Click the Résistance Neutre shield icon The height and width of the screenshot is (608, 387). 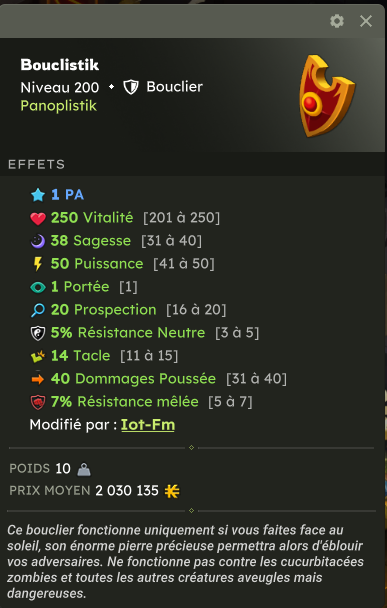pyautogui.click(x=38, y=333)
